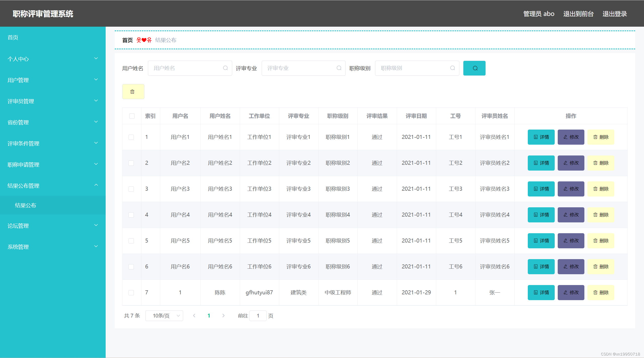The height and width of the screenshot is (358, 644).
Task: Click 退出登录 in top header
Action: [614, 14]
